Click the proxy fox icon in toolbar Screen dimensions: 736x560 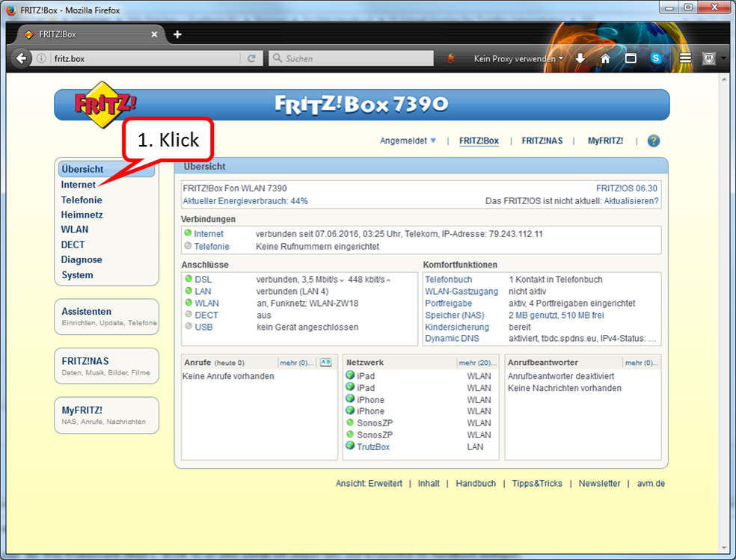coord(450,58)
